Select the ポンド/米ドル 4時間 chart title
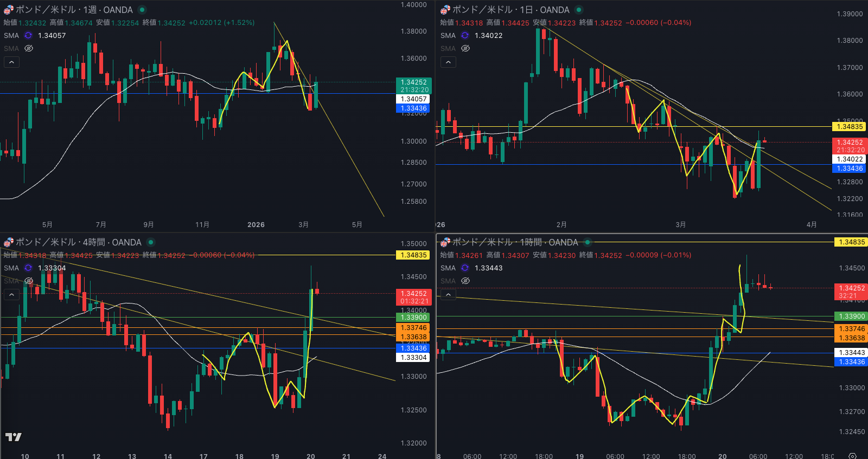 tap(79, 242)
